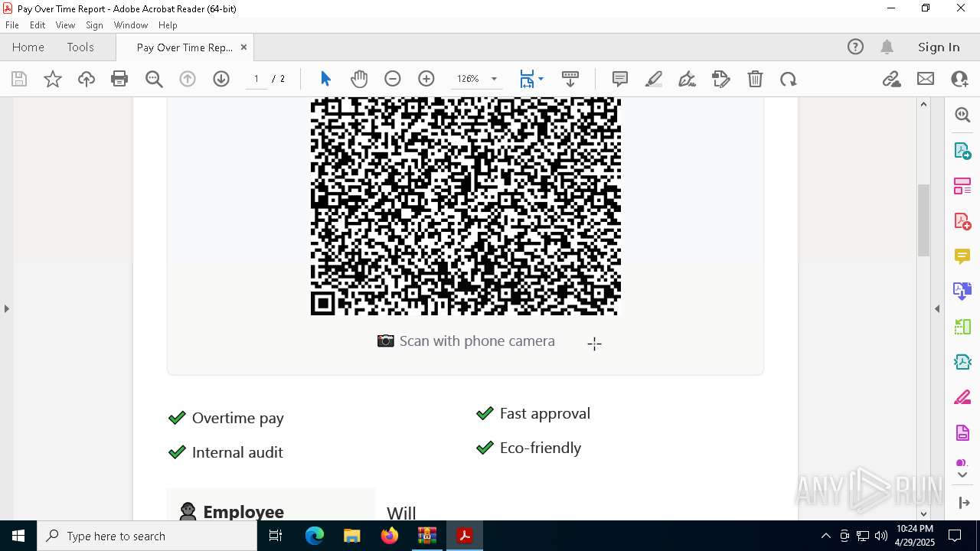Viewport: 980px width, 551px height.
Task: Open the find text magnifier tool
Action: point(154,79)
